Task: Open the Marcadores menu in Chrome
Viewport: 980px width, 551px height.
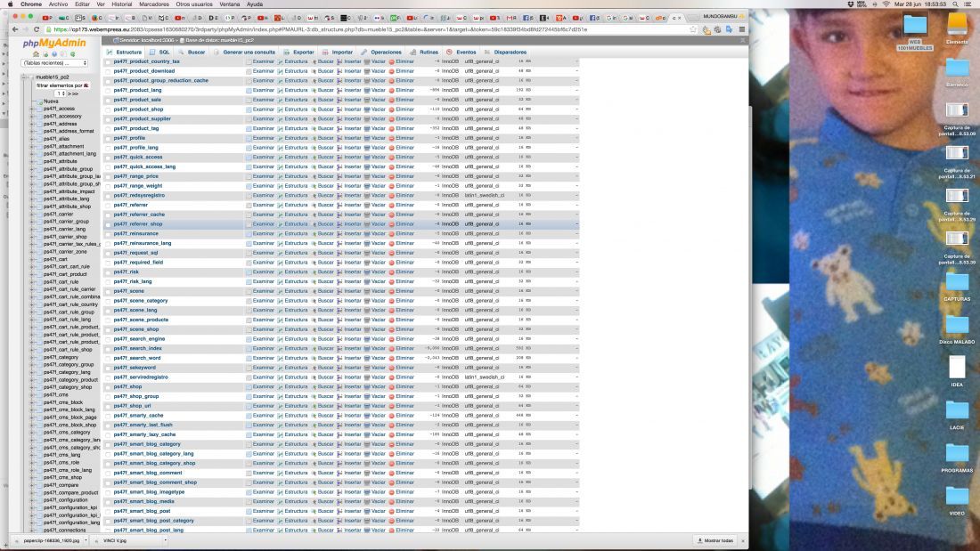Action: [x=154, y=4]
